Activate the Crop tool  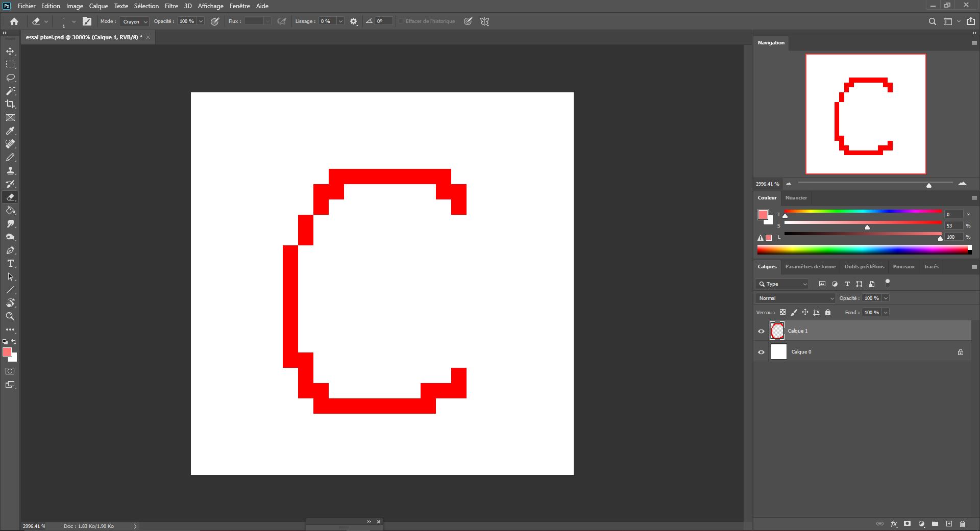point(10,104)
